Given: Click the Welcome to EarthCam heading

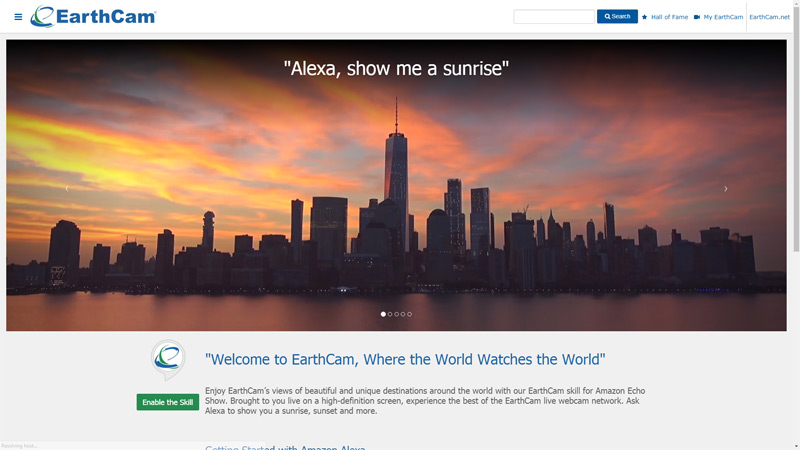Looking at the screenshot, I should 405,360.
